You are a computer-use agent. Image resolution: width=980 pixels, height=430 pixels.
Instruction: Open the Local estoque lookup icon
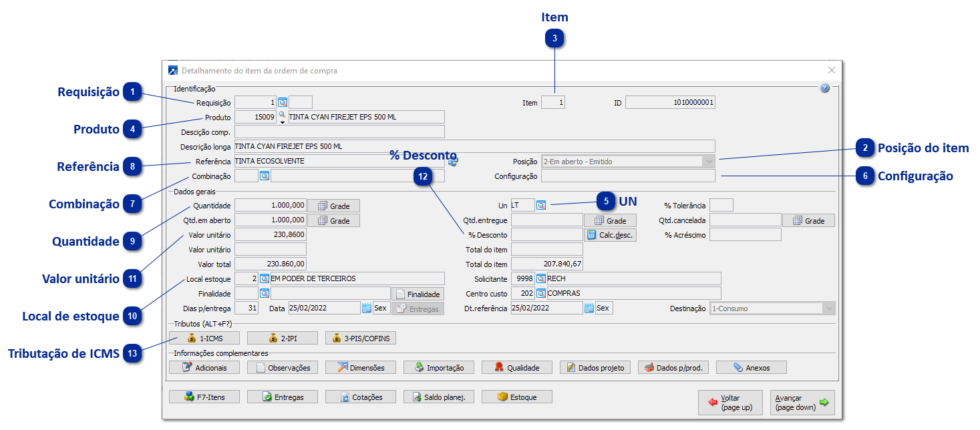[264, 279]
